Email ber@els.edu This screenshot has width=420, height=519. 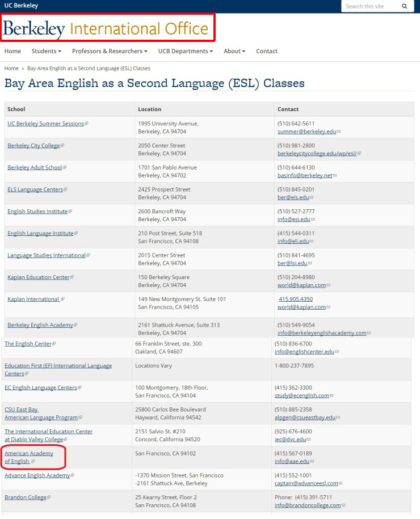293,197
